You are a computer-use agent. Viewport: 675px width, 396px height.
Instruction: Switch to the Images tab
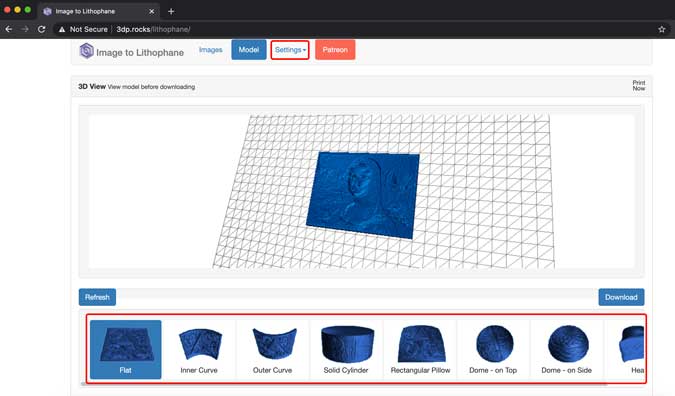(211, 50)
